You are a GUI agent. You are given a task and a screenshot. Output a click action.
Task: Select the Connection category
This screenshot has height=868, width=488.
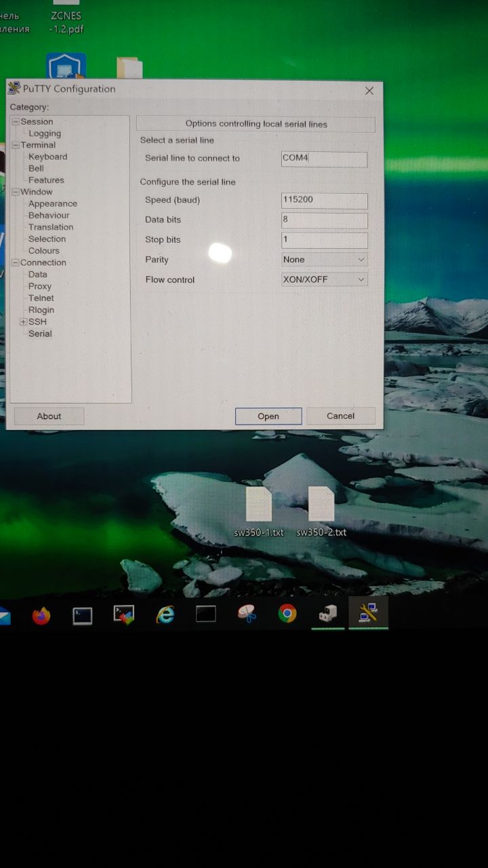43,262
